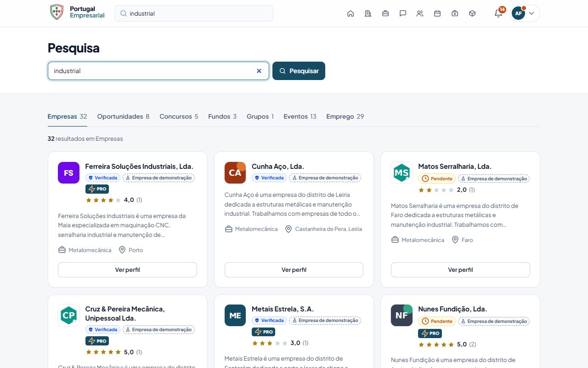Click PRO badge on Ferreira Soluções Industriais card
This screenshot has width=588, height=368.
(97, 189)
